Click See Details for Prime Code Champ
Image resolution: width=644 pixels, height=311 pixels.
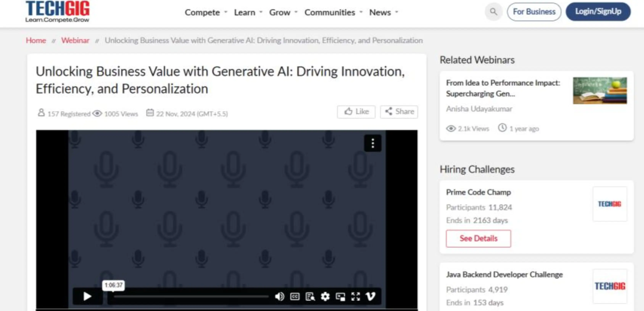478,239
